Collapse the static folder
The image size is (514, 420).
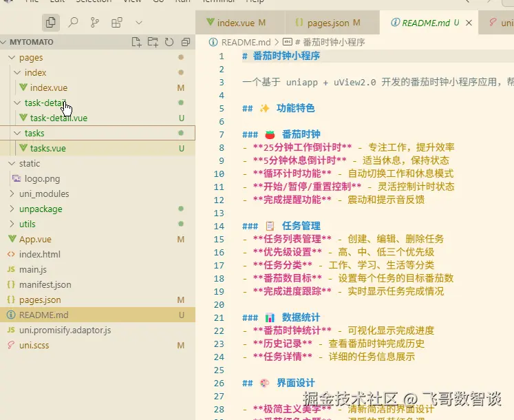click(12, 163)
